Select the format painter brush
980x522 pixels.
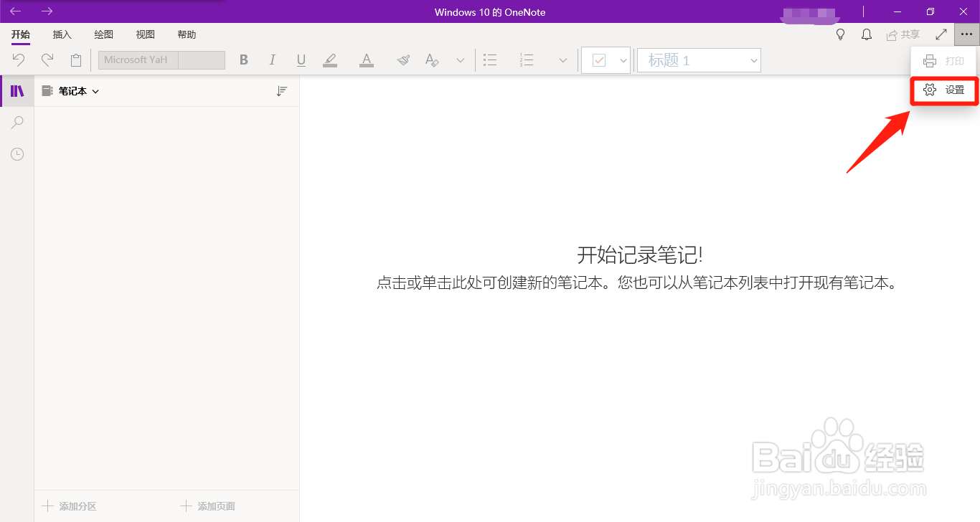click(x=403, y=60)
